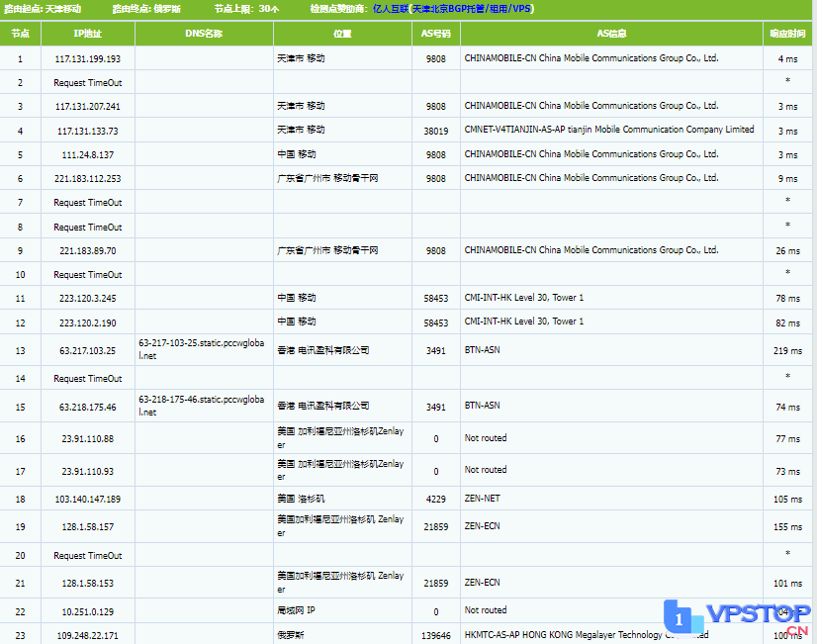Click the IP地址 column header
Viewport: 817px width, 644px height.
[87, 34]
